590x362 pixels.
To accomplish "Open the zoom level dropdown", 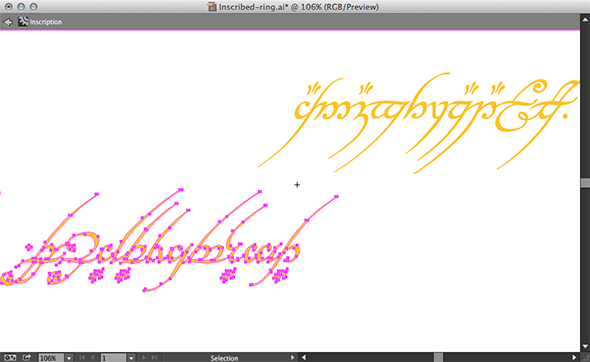I will click(x=69, y=358).
